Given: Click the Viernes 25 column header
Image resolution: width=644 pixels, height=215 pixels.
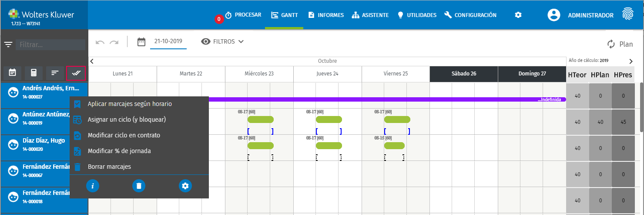Looking at the screenshot, I should click(x=396, y=74).
